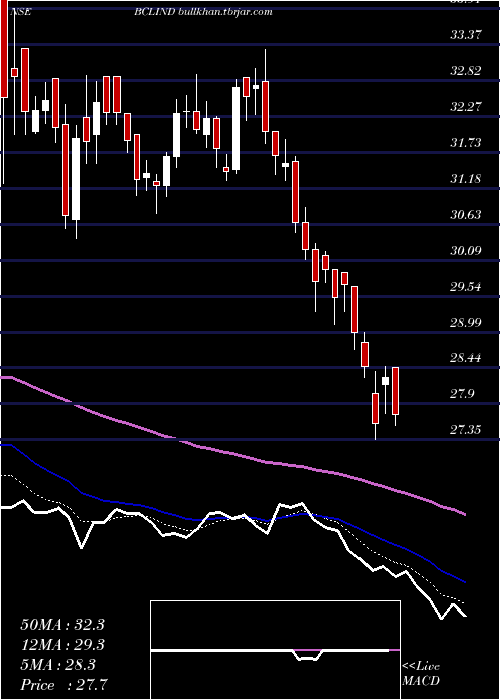Click the blue 12MA line
500x700 pixels.
232,518
